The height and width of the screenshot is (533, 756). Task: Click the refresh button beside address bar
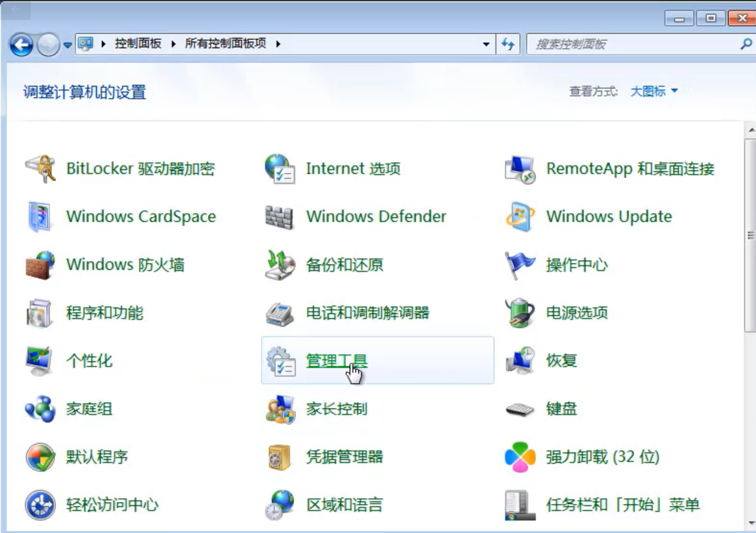click(x=508, y=44)
